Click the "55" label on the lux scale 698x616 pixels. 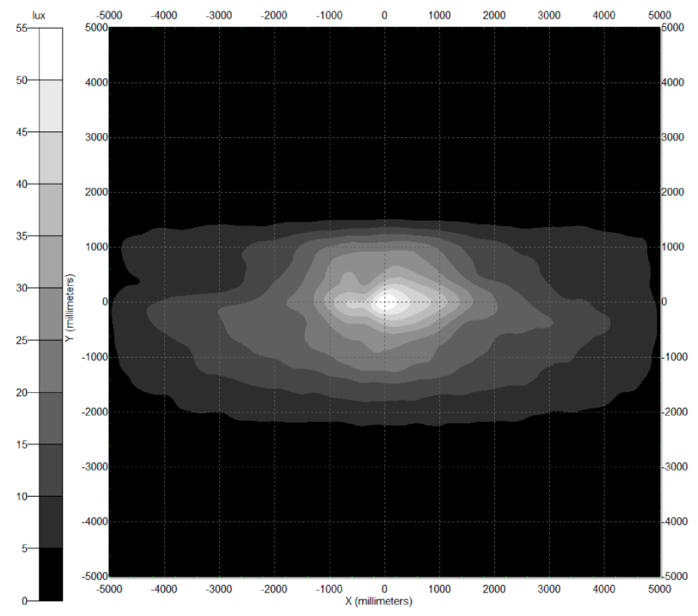coord(21,28)
